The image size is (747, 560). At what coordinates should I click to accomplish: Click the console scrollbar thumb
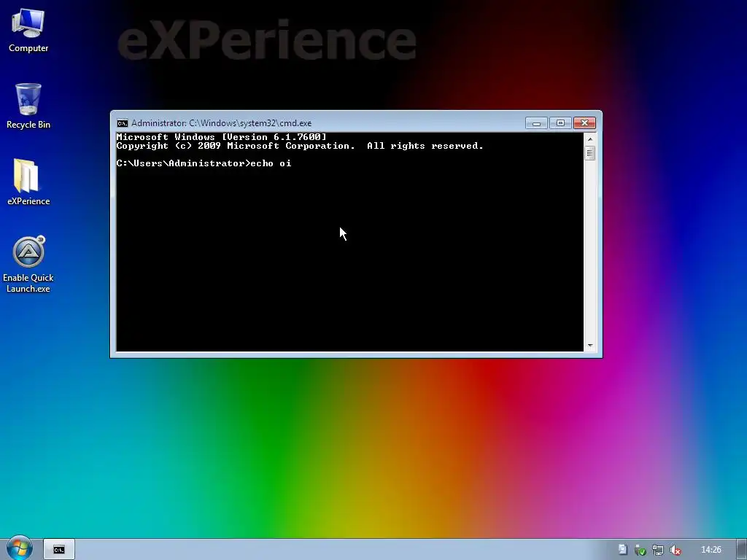point(589,153)
